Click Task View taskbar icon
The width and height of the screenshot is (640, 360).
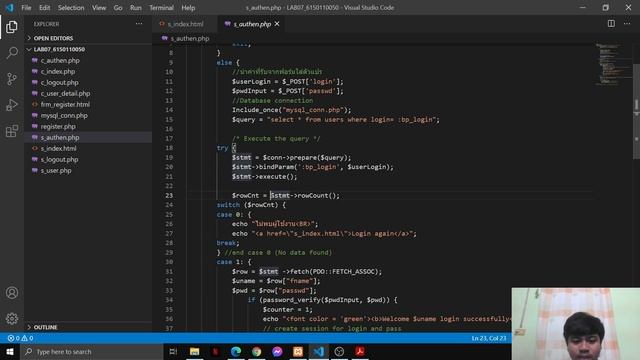173,351
